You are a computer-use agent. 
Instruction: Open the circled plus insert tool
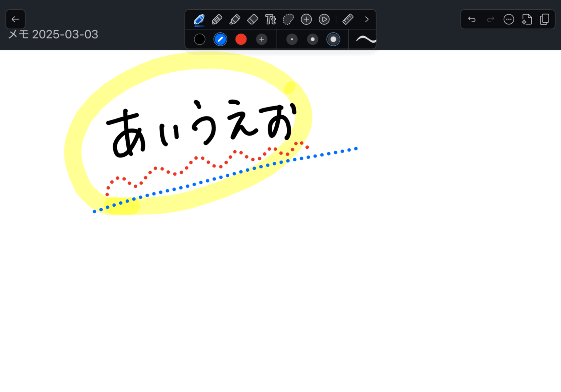[x=306, y=19]
